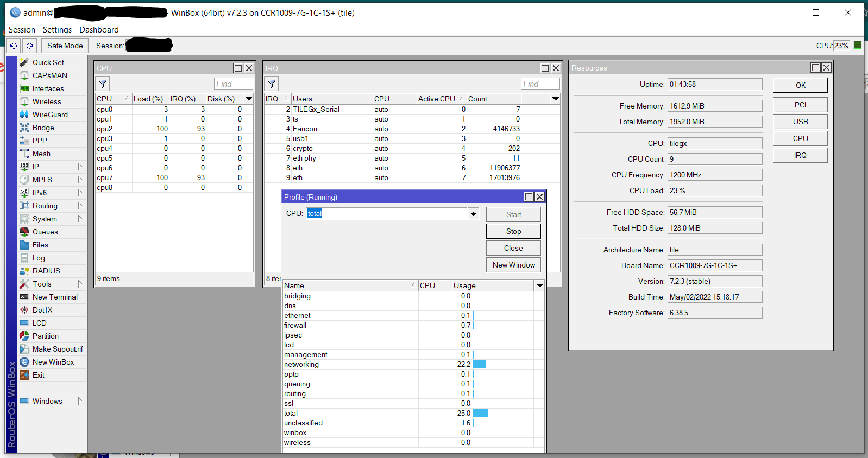Open column dropdown in Profile table
Image resolution: width=868 pixels, height=458 pixels.
click(539, 285)
